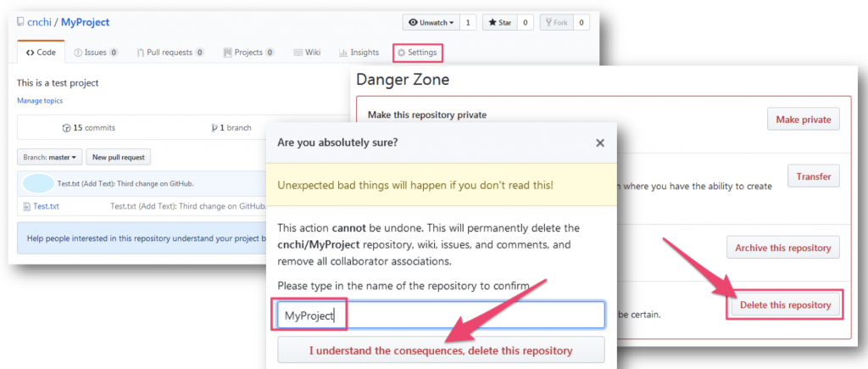Click the Manage topics link
The image size is (868, 369).
40,101
